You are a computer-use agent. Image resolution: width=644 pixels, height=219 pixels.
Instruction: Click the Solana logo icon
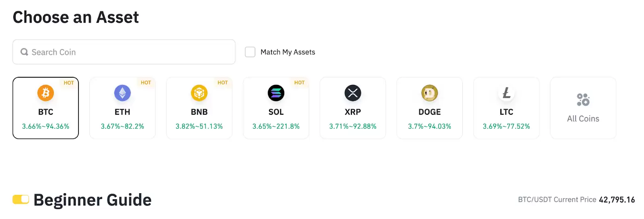(276, 93)
